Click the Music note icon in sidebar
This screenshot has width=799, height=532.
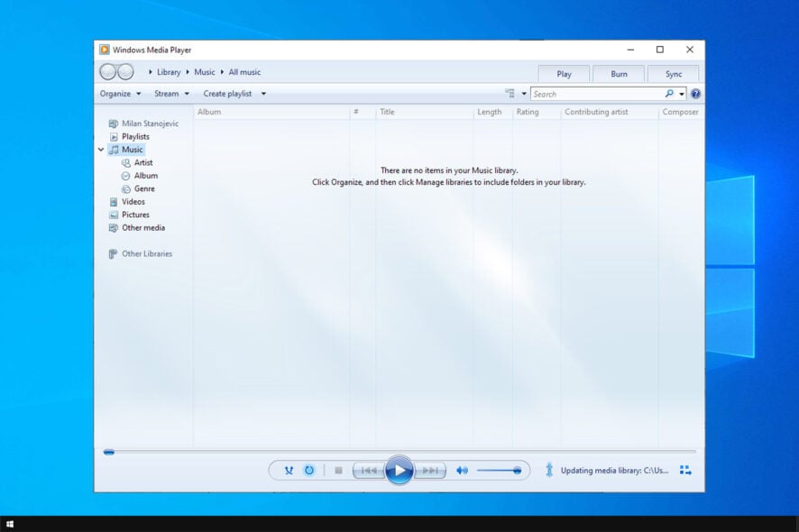[114, 150]
